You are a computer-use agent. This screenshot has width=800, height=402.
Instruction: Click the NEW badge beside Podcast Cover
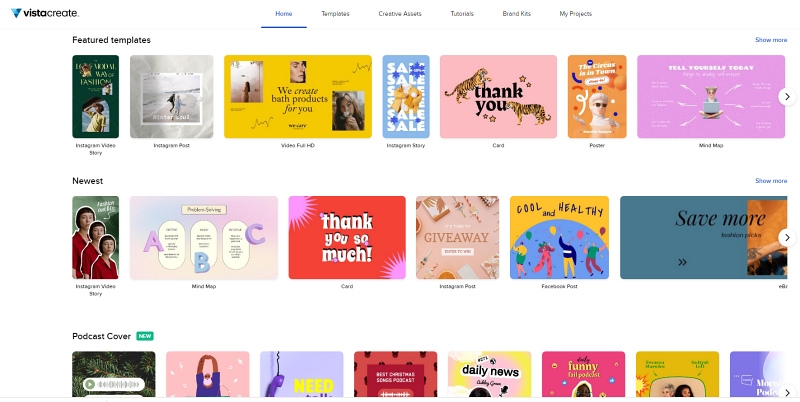145,336
